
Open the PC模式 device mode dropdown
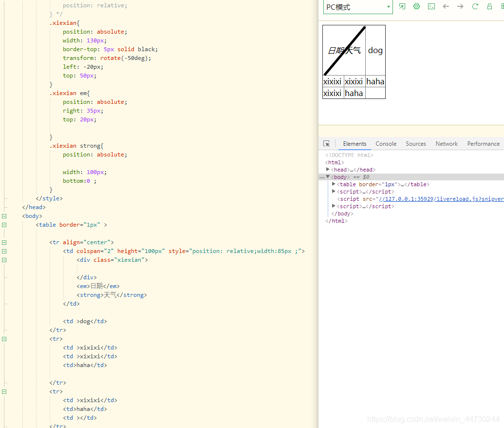[x=358, y=7]
